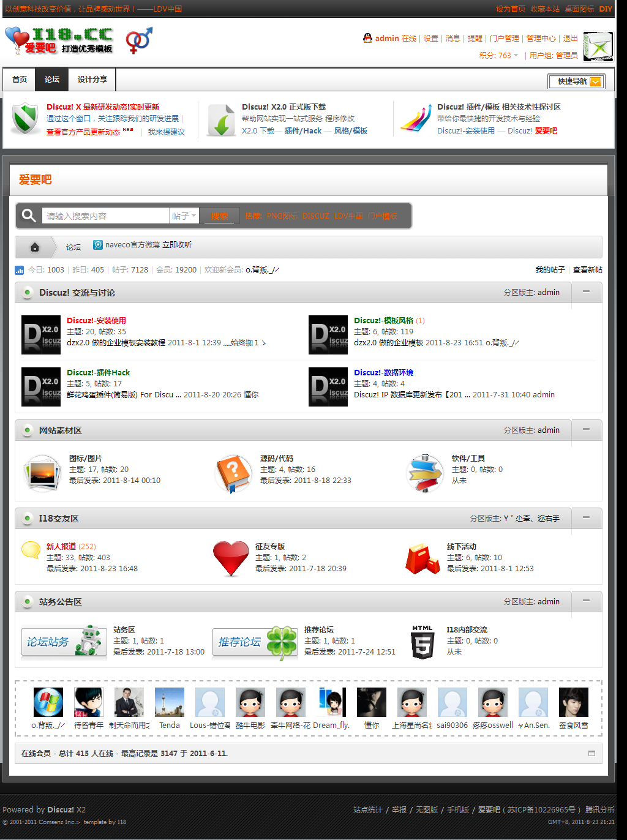Screen dimensions: 627x840
Task: Click the DIY link in top bar
Action: click(x=606, y=9)
